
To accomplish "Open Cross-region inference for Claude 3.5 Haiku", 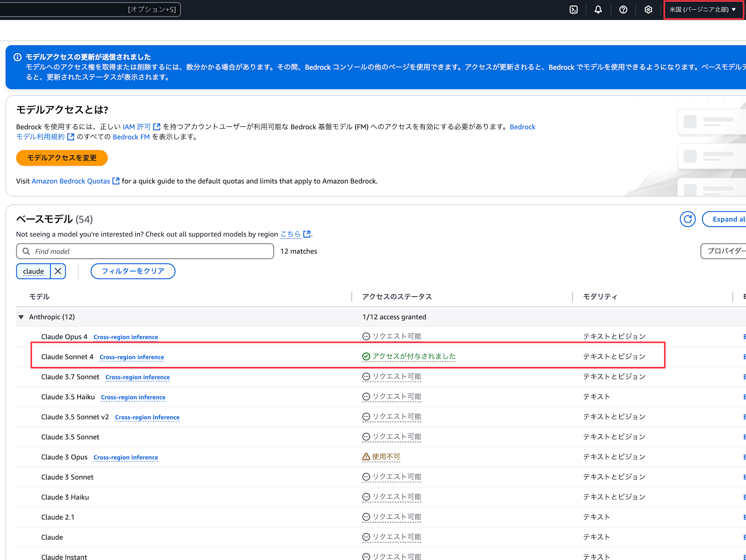I will [133, 397].
